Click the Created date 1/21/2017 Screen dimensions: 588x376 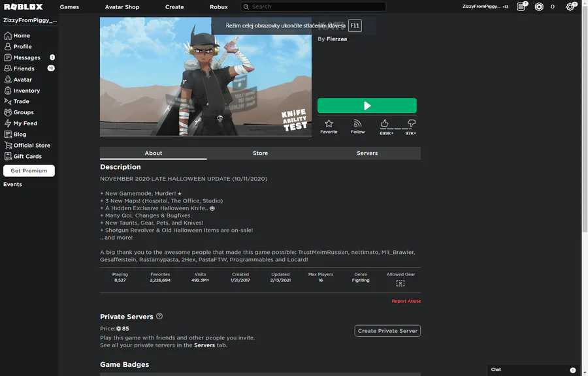(240, 280)
